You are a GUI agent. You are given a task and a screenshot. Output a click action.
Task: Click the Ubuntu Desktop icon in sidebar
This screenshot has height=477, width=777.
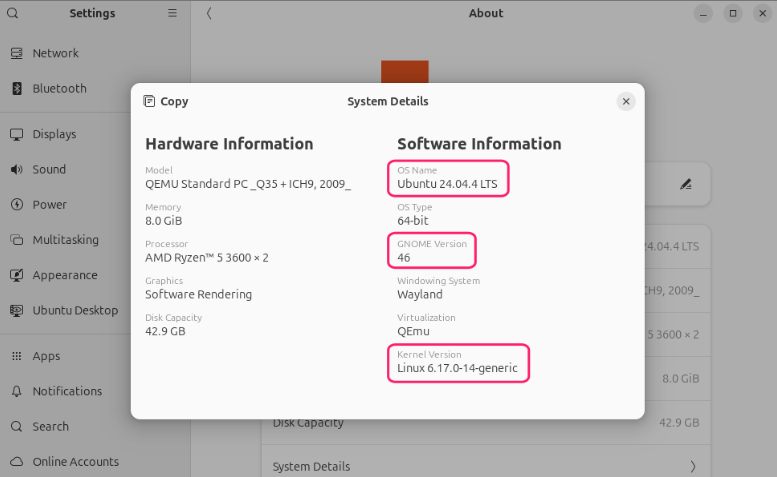tap(16, 311)
